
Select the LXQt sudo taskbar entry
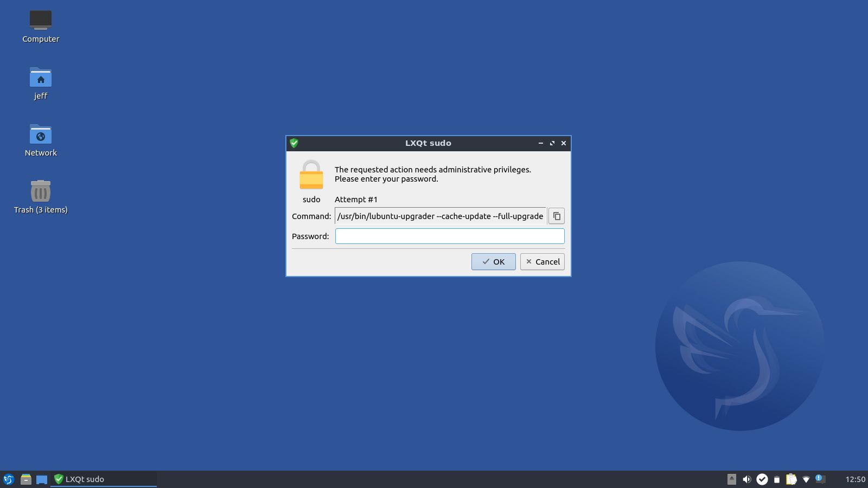104,479
